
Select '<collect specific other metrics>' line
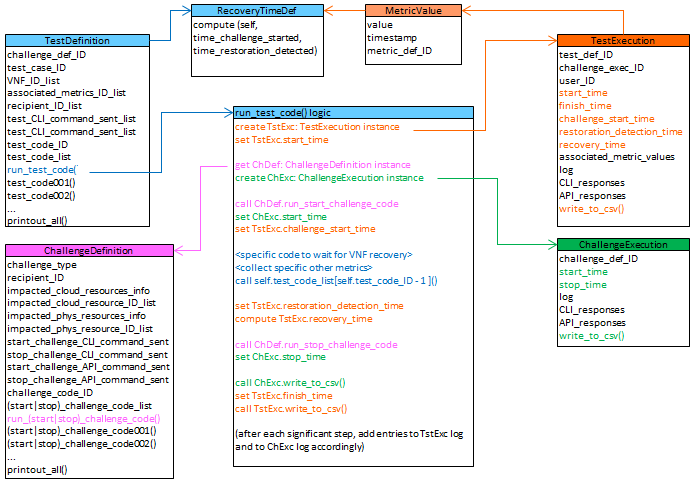tap(304, 268)
